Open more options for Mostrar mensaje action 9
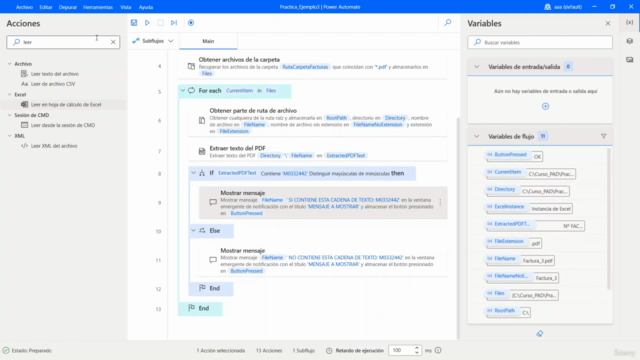The width and height of the screenshot is (640, 360). pyautogui.click(x=440, y=202)
